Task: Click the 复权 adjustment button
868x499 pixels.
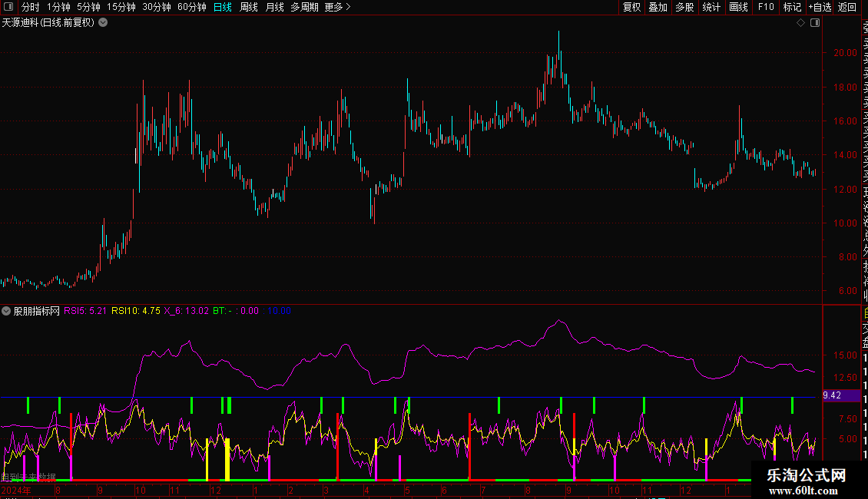Action: (631, 7)
